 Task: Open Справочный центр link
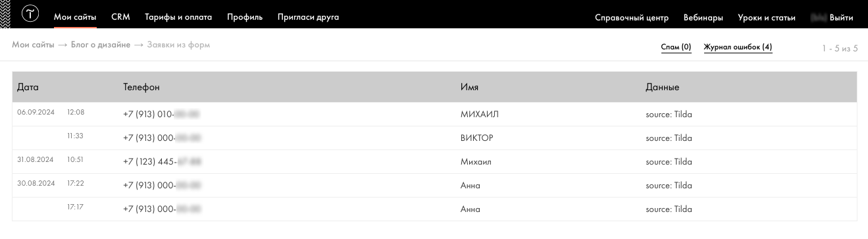click(632, 18)
